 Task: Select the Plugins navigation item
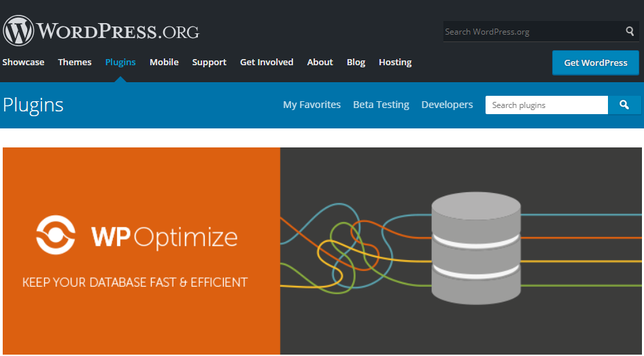click(x=120, y=63)
